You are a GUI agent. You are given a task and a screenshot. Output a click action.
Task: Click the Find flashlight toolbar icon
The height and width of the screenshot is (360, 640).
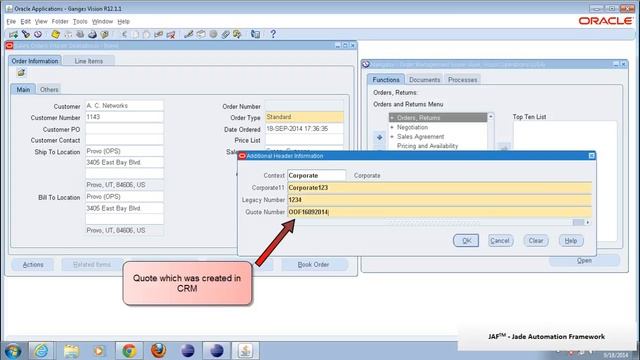(x=26, y=34)
